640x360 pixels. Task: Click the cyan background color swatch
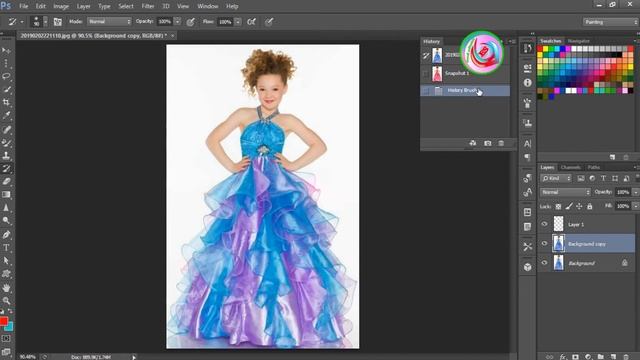pyautogui.click(x=9, y=327)
